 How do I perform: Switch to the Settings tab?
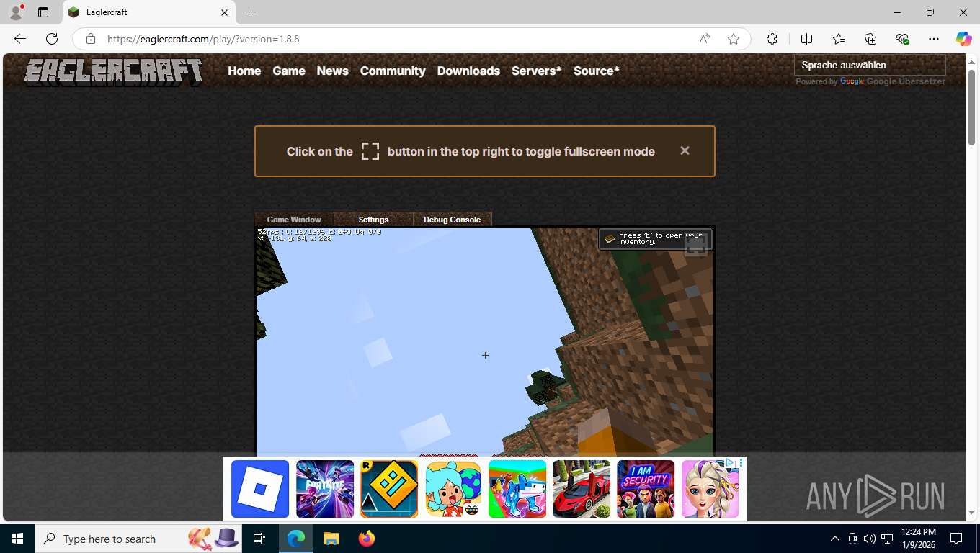[373, 220]
